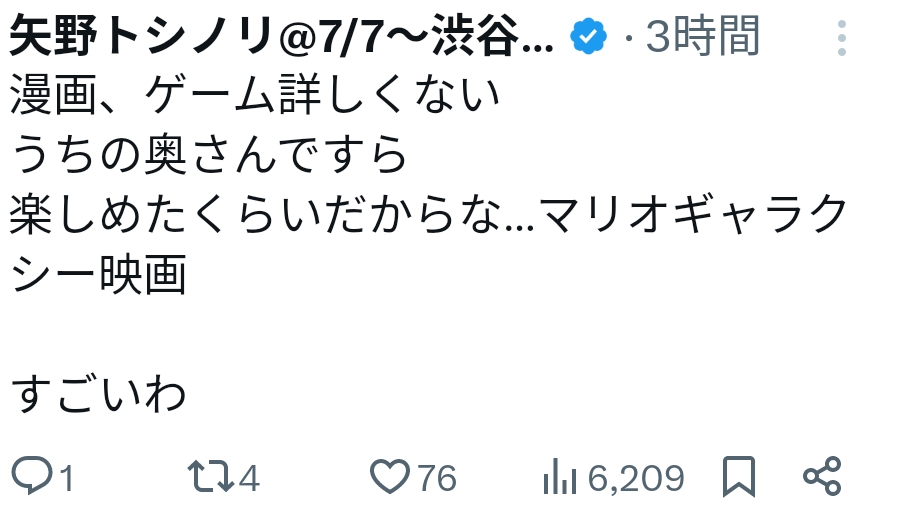Click the like count 76
Viewport: 901px width, 526px height.
click(437, 479)
